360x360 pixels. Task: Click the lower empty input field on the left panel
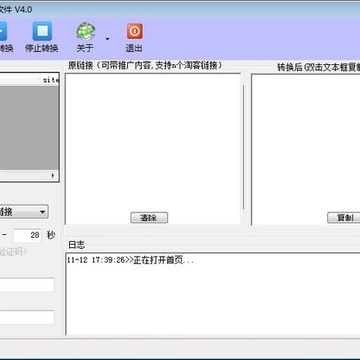(27, 317)
